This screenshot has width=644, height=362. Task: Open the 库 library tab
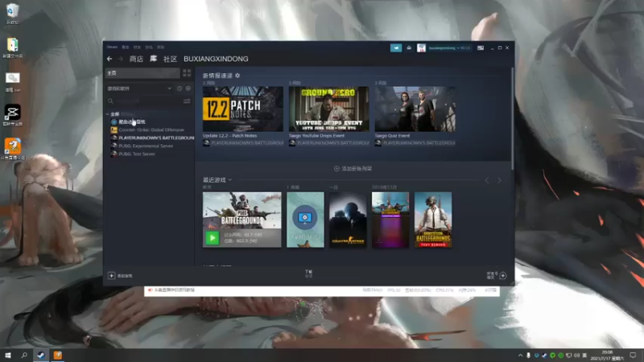[153, 59]
